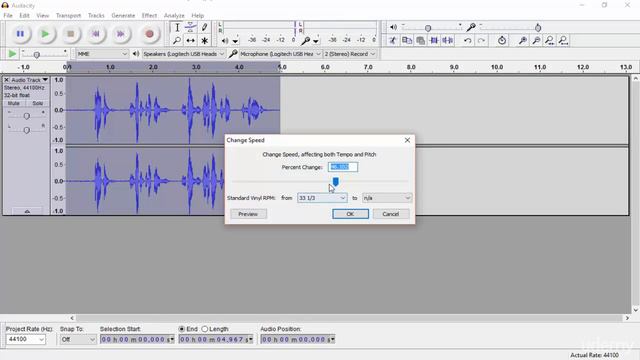Viewport: 640px width, 360px height.
Task: Click the Percent Change slider thumb
Action: click(x=336, y=182)
